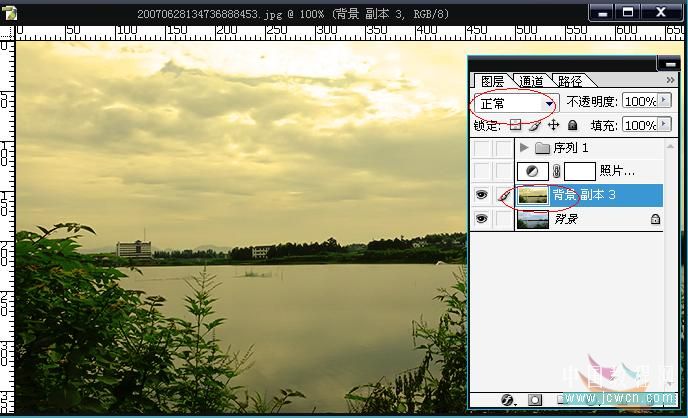
Task: Show the 照片 adjustment layer visibility box
Action: [x=481, y=171]
